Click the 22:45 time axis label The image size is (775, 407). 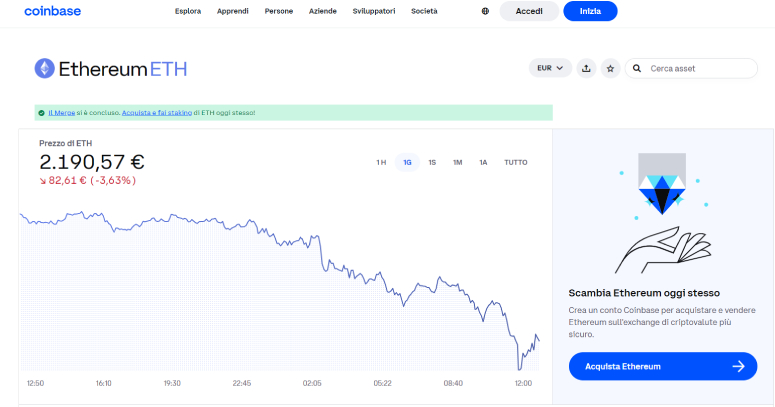coord(242,383)
